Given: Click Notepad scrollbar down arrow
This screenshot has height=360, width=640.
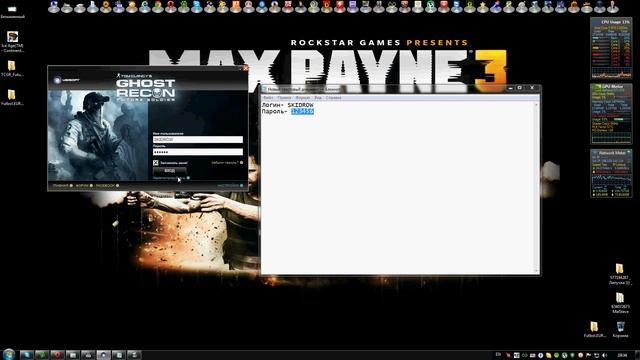Looking at the screenshot, I should [x=537, y=271].
